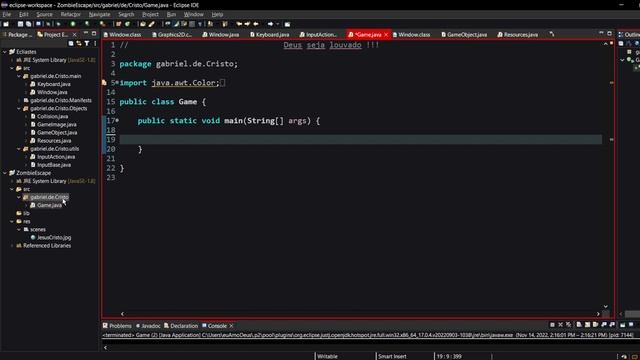Click the Debug bug toolbar icon
640x360 pixels.
[x=58, y=24]
